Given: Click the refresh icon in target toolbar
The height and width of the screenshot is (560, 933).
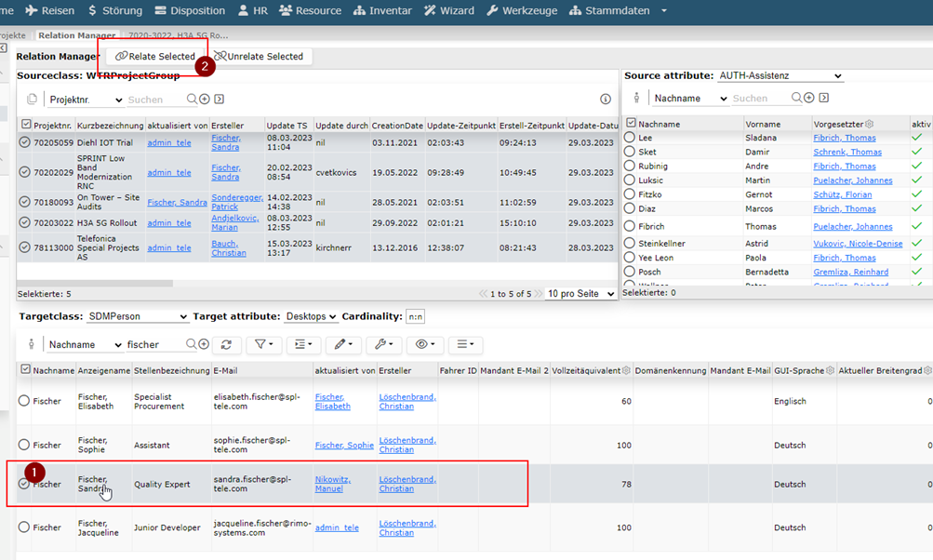Looking at the screenshot, I should click(226, 344).
